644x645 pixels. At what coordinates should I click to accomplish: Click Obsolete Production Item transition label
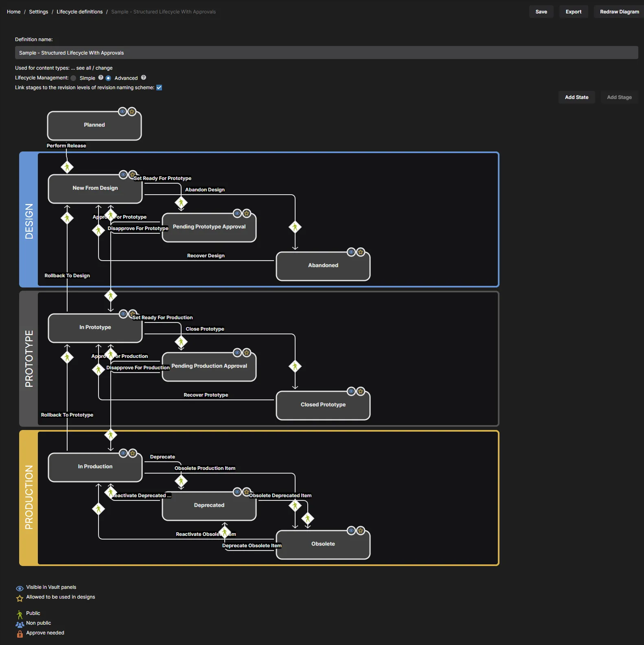[x=205, y=468]
